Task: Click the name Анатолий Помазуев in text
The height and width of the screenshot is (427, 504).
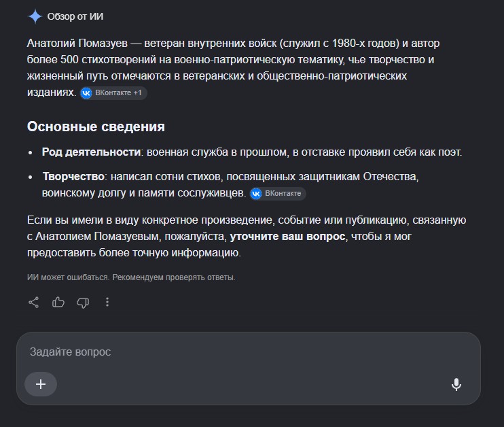Action: click(x=77, y=43)
